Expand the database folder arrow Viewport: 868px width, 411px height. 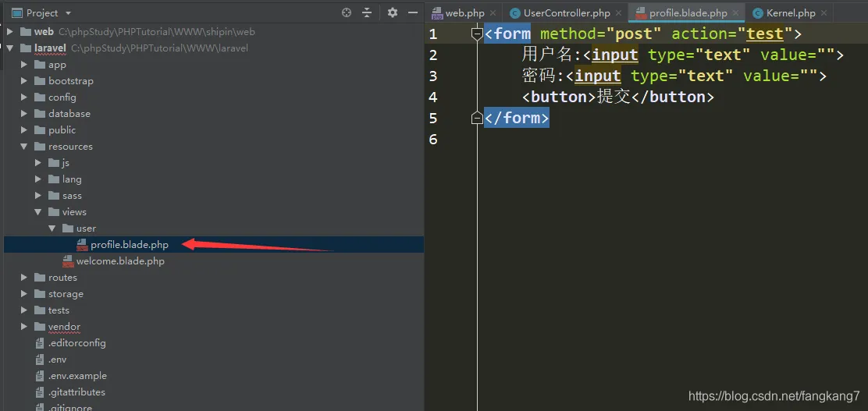[x=23, y=113]
